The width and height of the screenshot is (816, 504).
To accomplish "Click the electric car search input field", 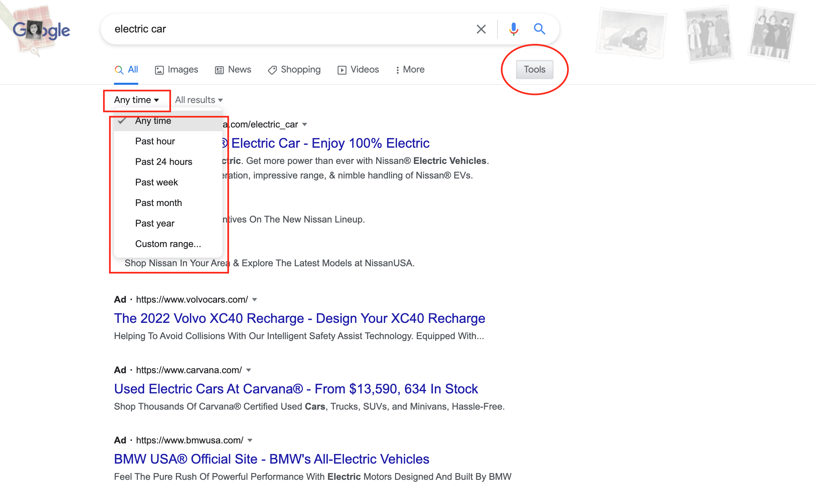I will tap(290, 29).
